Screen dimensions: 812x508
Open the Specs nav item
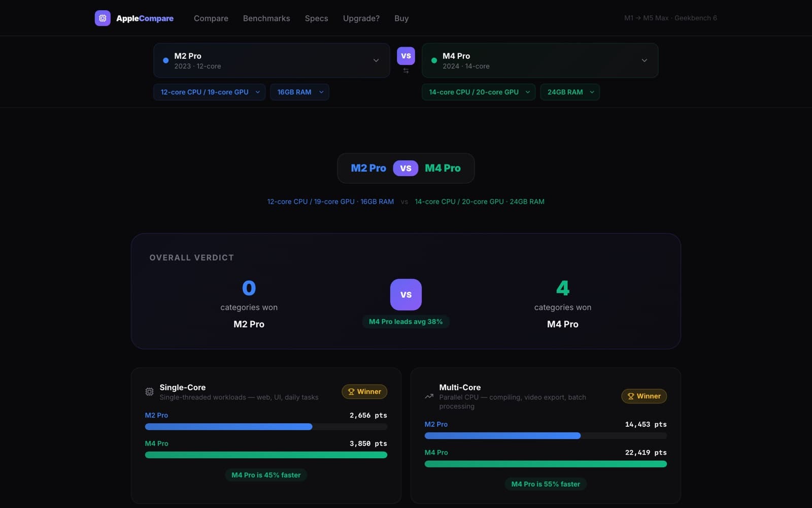point(317,18)
